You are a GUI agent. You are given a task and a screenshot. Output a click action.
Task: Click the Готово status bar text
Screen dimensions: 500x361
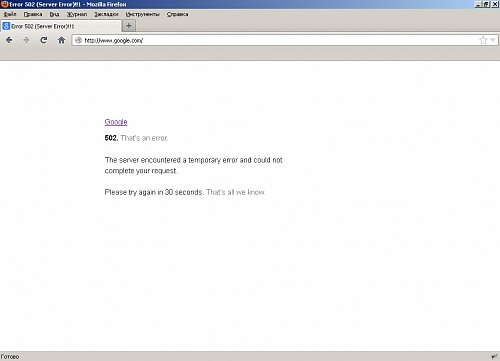click(x=10, y=357)
